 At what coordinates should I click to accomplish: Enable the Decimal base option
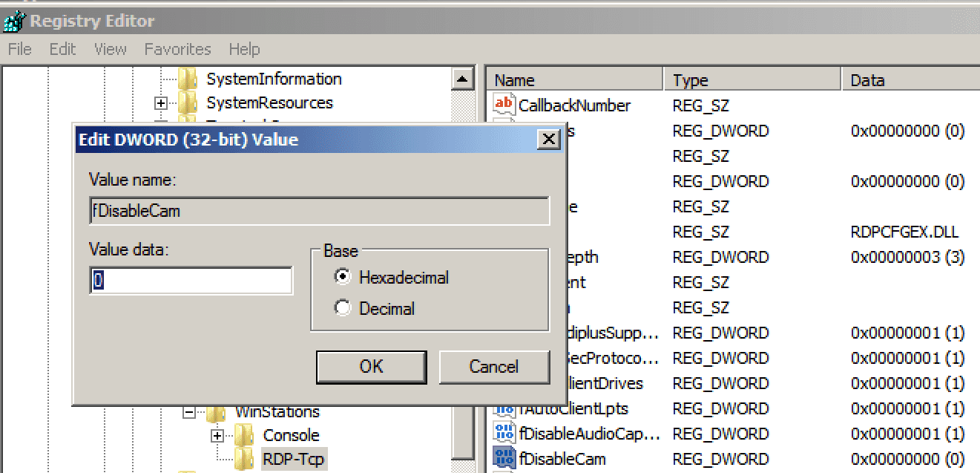[x=343, y=307]
